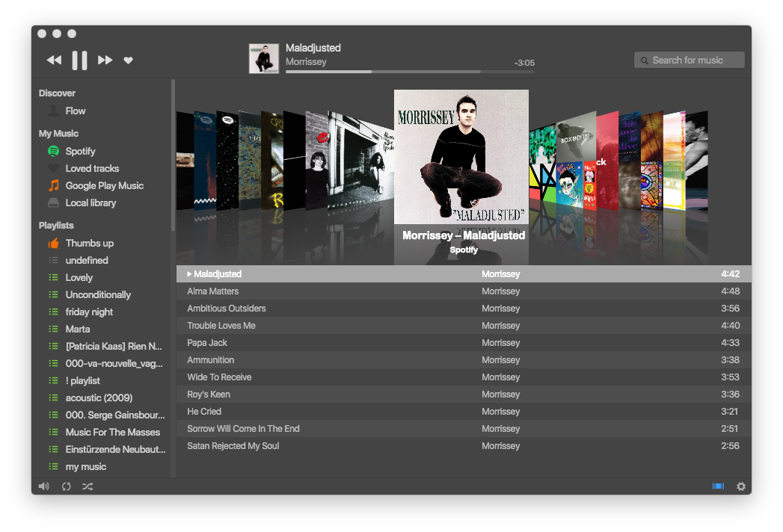Open the friday night playlist
Viewport: 783px width, 532px height.
coord(89,312)
